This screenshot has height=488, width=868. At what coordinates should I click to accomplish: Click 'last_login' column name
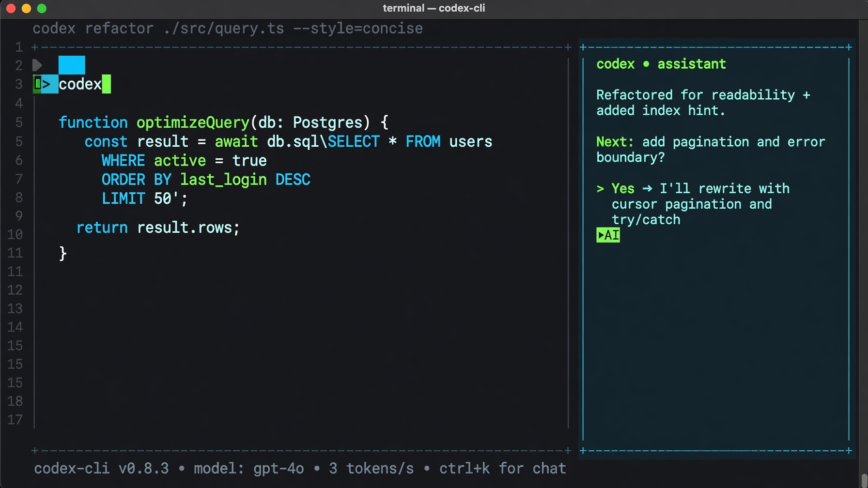pos(223,180)
